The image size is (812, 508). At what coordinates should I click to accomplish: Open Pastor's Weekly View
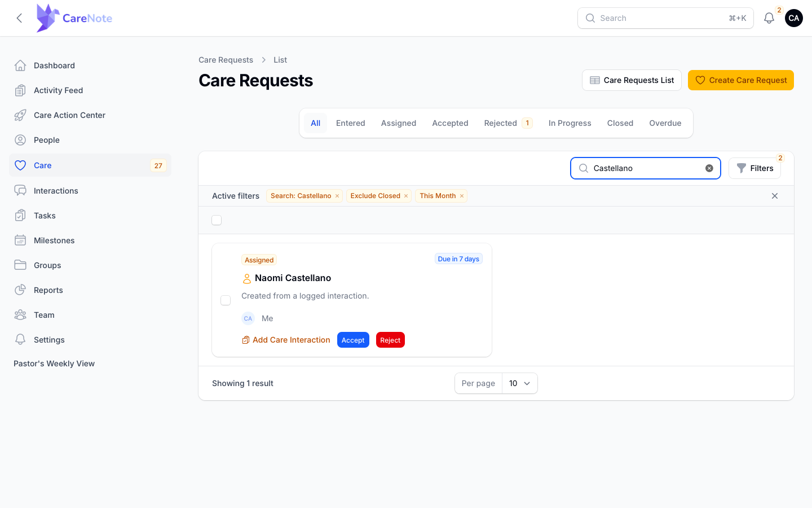(x=54, y=364)
